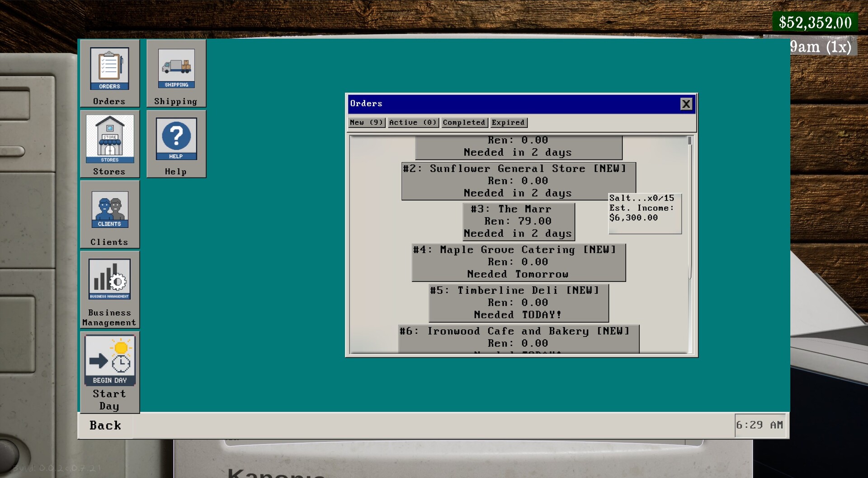868x478 pixels.
Task: Expand order #2: Sunflower General Store
Action: pyautogui.click(x=519, y=180)
